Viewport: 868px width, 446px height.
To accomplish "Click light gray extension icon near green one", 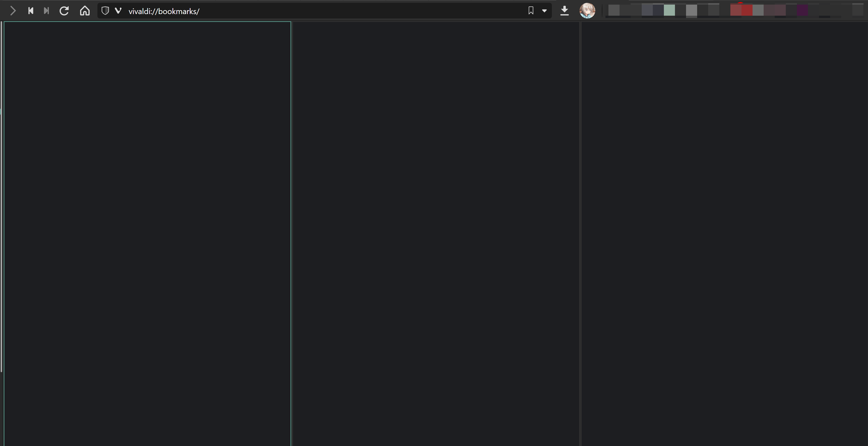I will [691, 10].
